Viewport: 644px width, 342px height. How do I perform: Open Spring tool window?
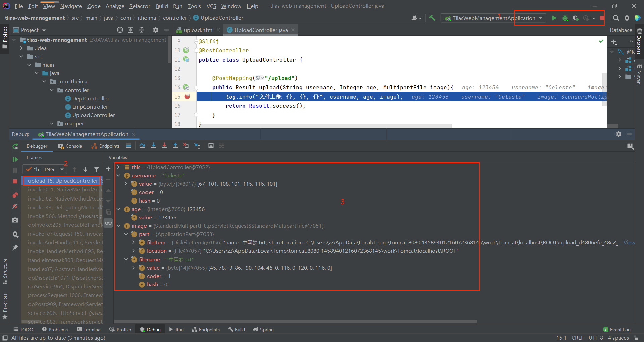click(264, 330)
